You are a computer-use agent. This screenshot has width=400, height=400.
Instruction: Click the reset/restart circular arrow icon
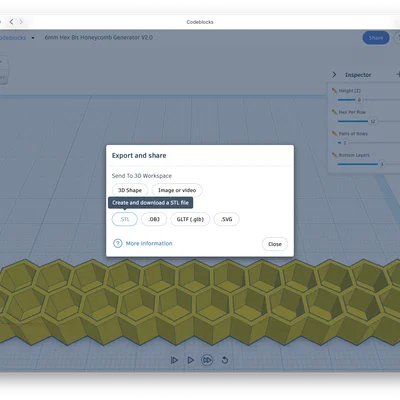coord(225,360)
